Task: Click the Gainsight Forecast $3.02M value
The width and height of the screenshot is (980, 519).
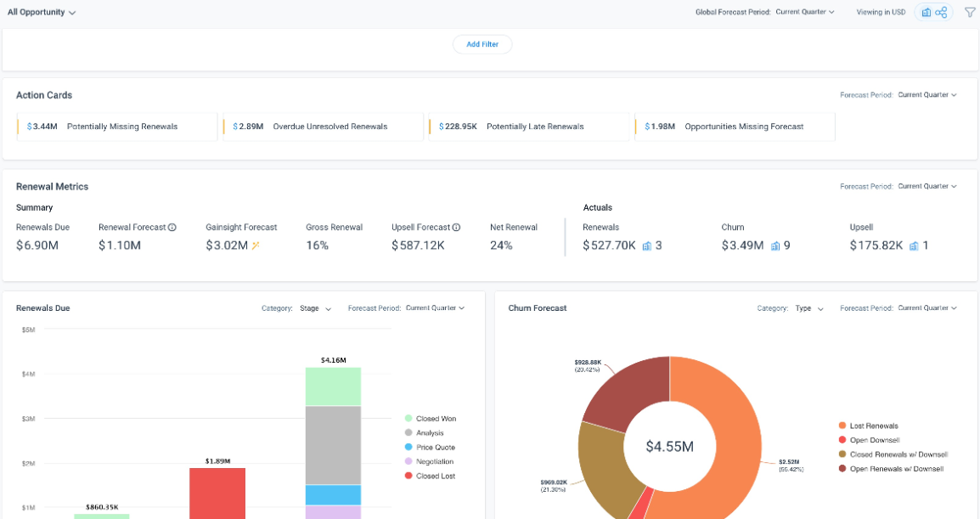Action: tap(227, 245)
